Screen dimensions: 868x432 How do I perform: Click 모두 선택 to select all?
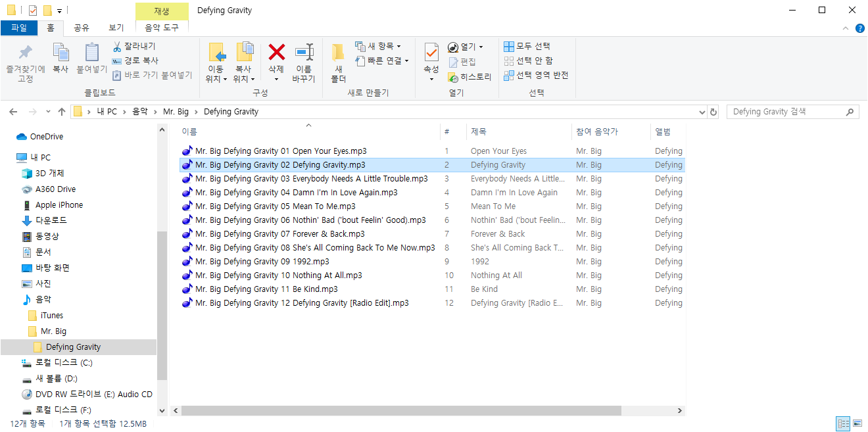tap(527, 47)
